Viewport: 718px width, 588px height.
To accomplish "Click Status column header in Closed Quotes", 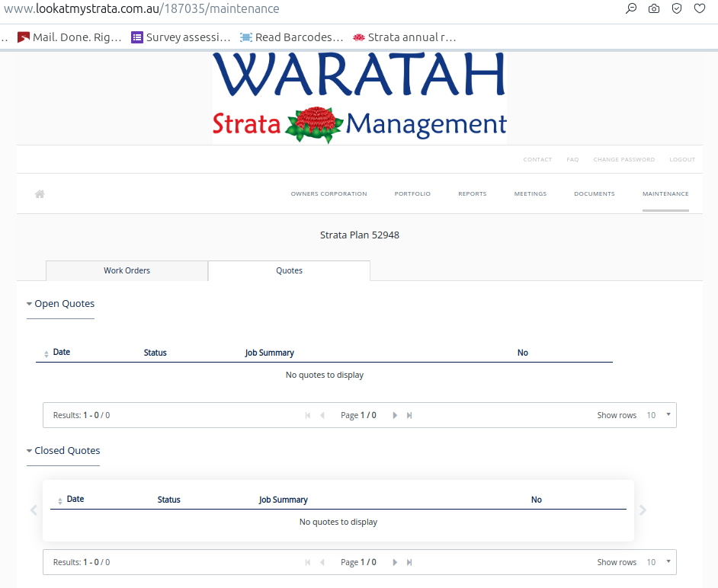I will tap(169, 500).
